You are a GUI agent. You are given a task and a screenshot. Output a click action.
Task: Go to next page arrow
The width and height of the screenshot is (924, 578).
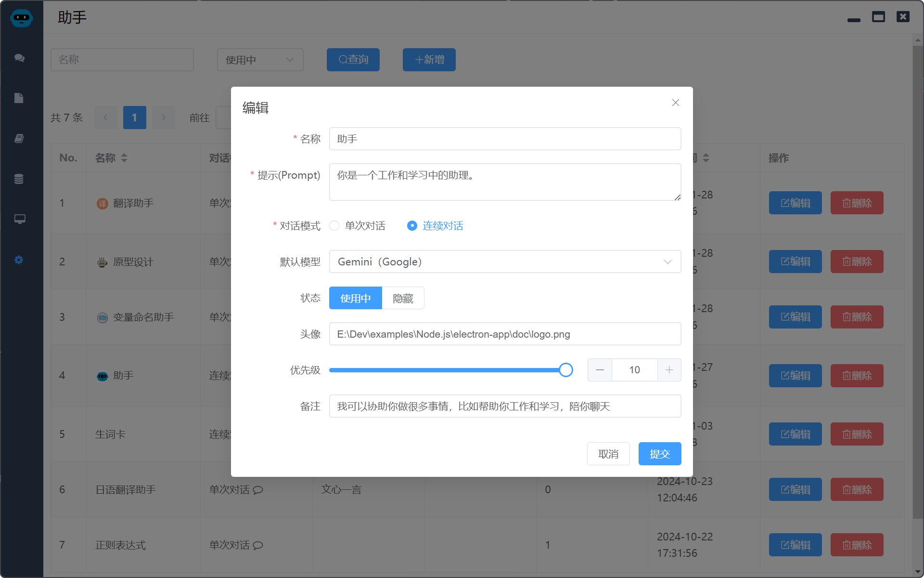pyautogui.click(x=164, y=118)
